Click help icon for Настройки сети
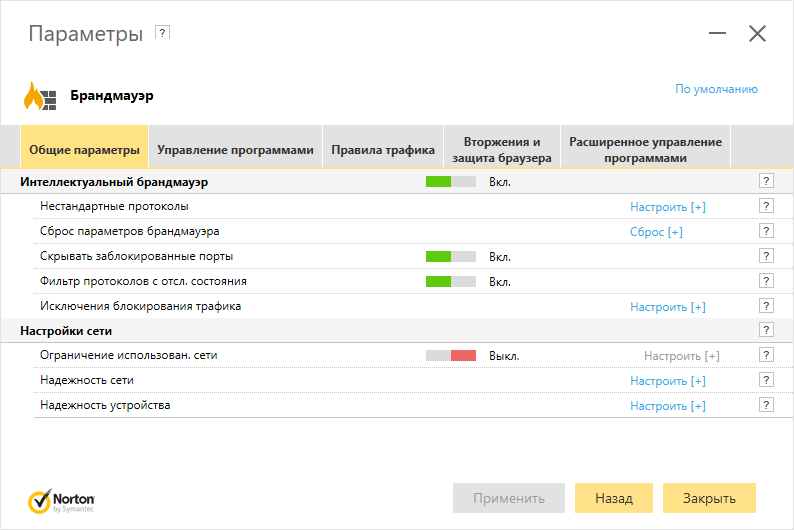The image size is (794, 530). [x=766, y=330]
